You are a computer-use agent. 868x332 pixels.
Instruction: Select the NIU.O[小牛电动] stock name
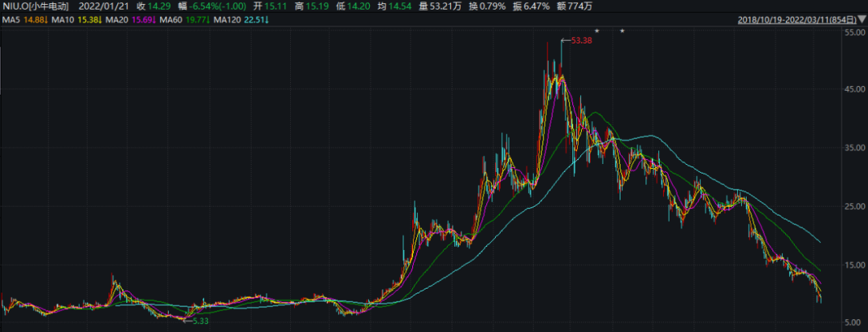click(35, 7)
